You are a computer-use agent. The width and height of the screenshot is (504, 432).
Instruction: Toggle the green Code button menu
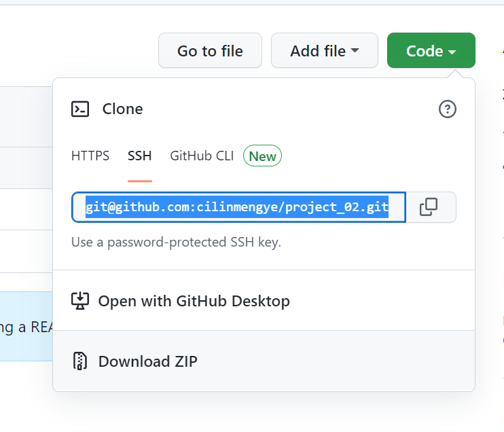point(431,51)
